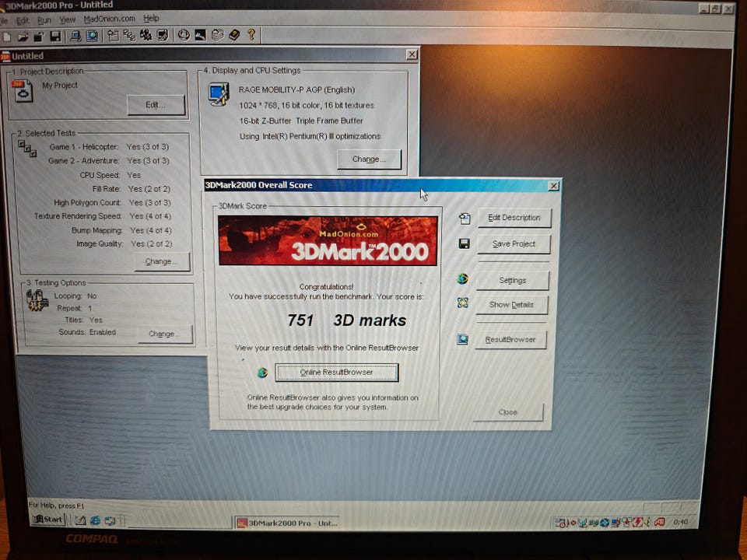Click the Windows Start button

pos(48,519)
